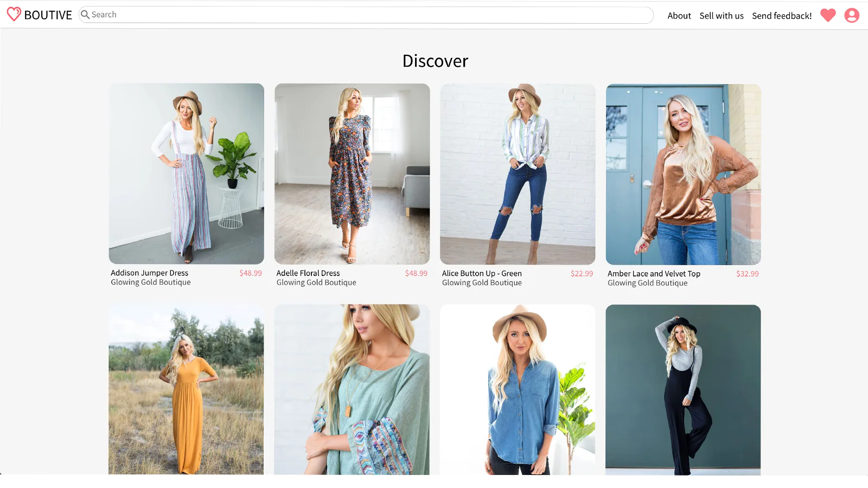Click the search magnifier icon
868x488 pixels.
coord(85,15)
